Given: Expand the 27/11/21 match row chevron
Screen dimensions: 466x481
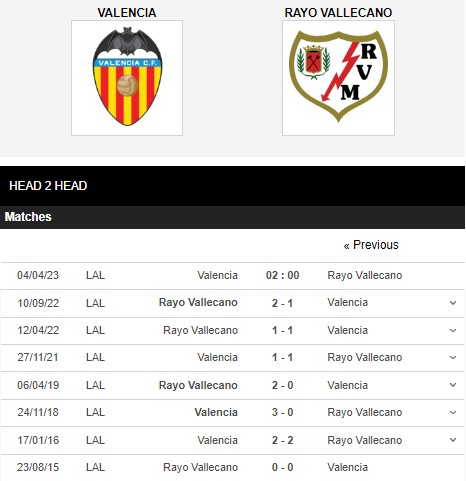Looking at the screenshot, I should click(x=453, y=357).
